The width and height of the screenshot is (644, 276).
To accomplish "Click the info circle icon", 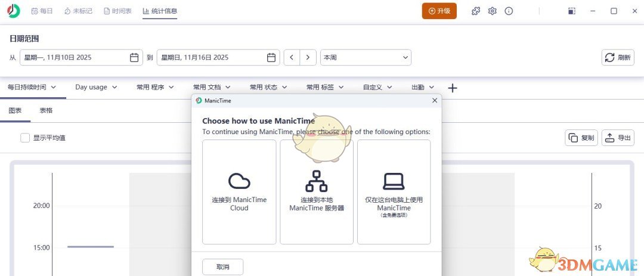I will click(x=509, y=11).
